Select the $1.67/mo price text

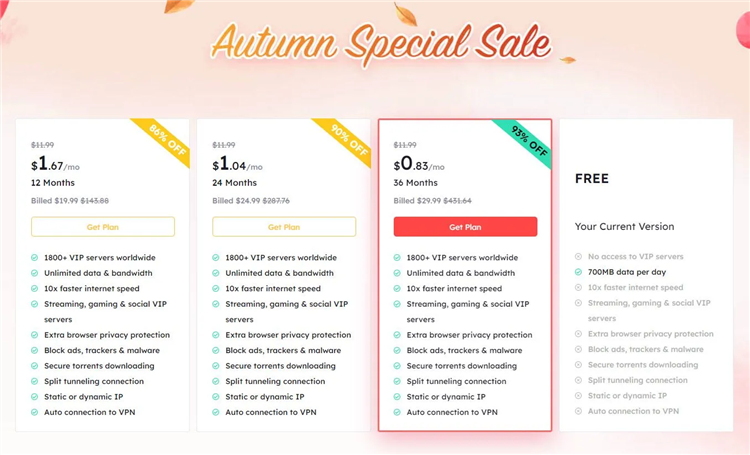(55, 165)
